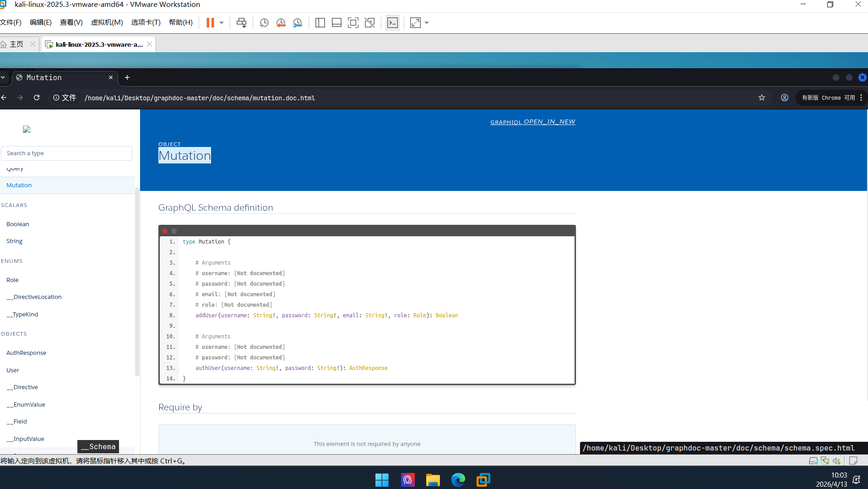868x489 pixels.
Task: Close the 主页 tab
Action: pos(33,44)
